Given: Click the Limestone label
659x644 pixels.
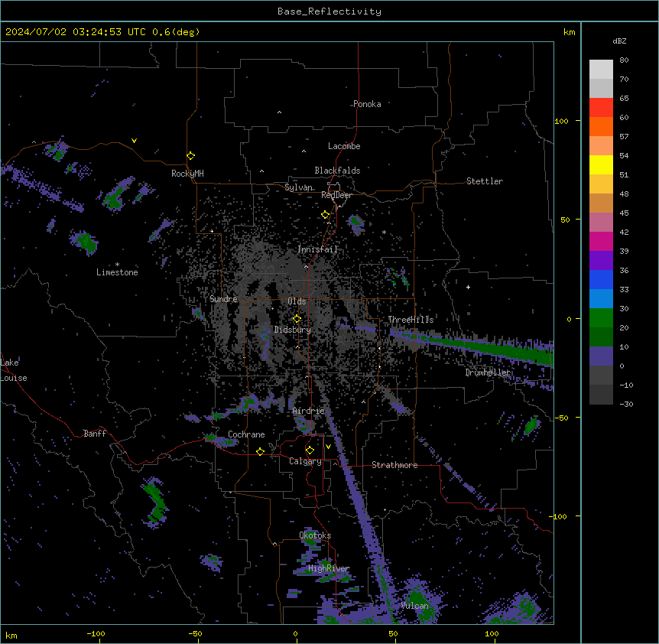Looking at the screenshot, I should coord(117,272).
